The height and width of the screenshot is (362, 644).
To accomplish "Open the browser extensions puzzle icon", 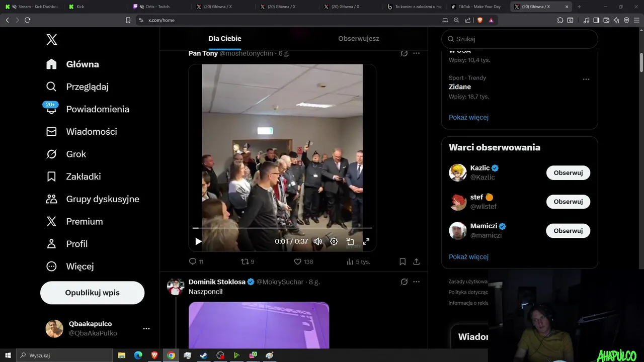I will tap(560, 20).
